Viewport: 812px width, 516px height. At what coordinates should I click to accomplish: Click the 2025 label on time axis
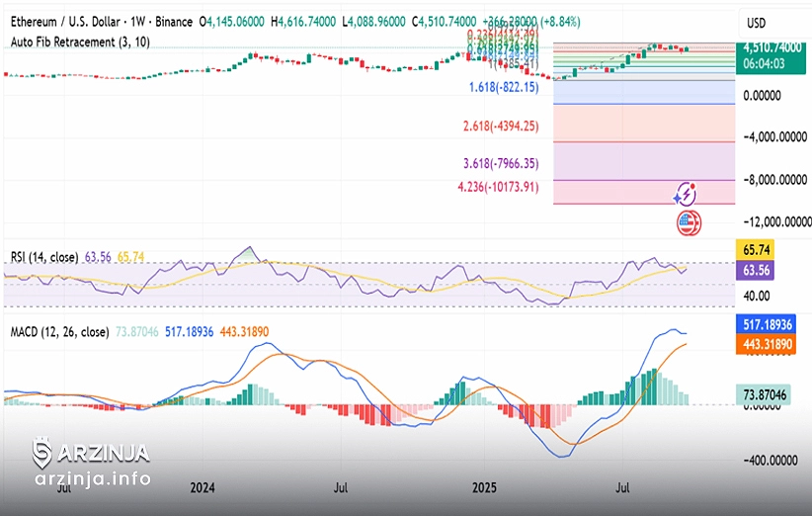click(x=485, y=487)
